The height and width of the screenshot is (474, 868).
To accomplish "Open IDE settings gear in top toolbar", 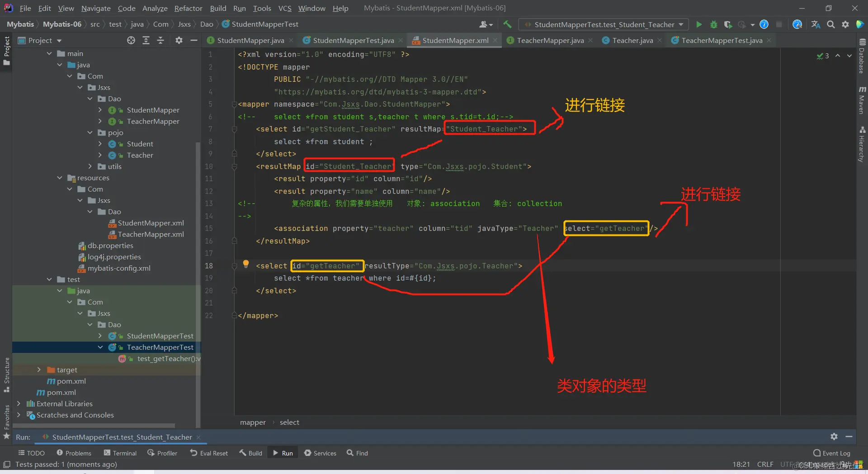I will [845, 24].
